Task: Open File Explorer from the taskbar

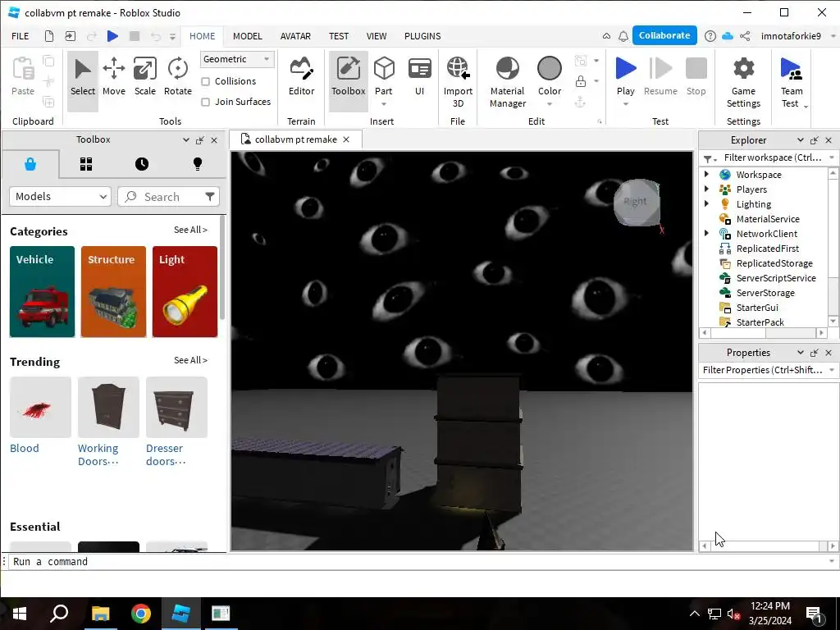Action: click(x=100, y=614)
